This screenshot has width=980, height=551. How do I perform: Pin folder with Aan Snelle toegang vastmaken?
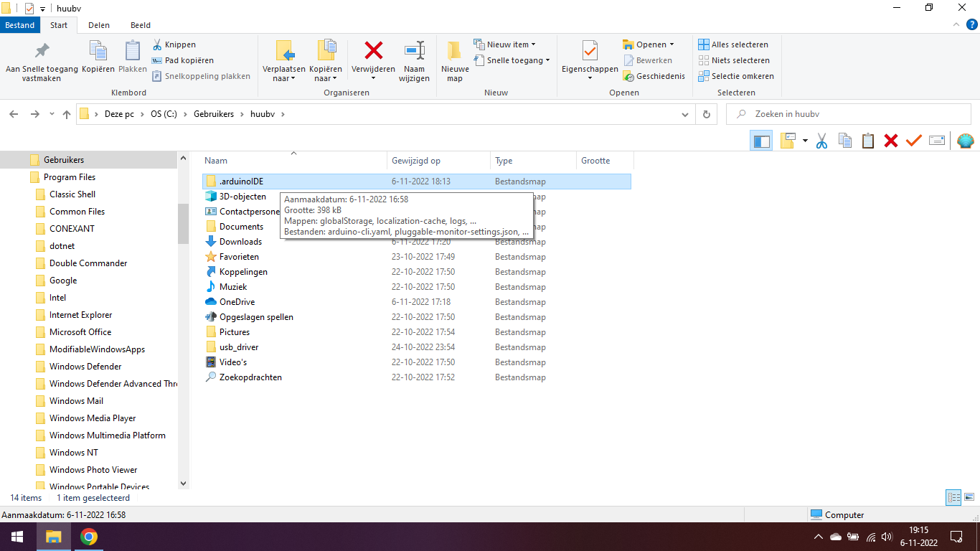42,62
